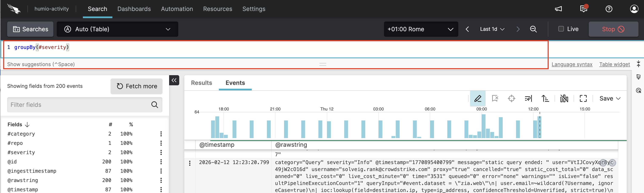Open notifications with the red badge indicator
The height and width of the screenshot is (193, 644).
pyautogui.click(x=583, y=9)
